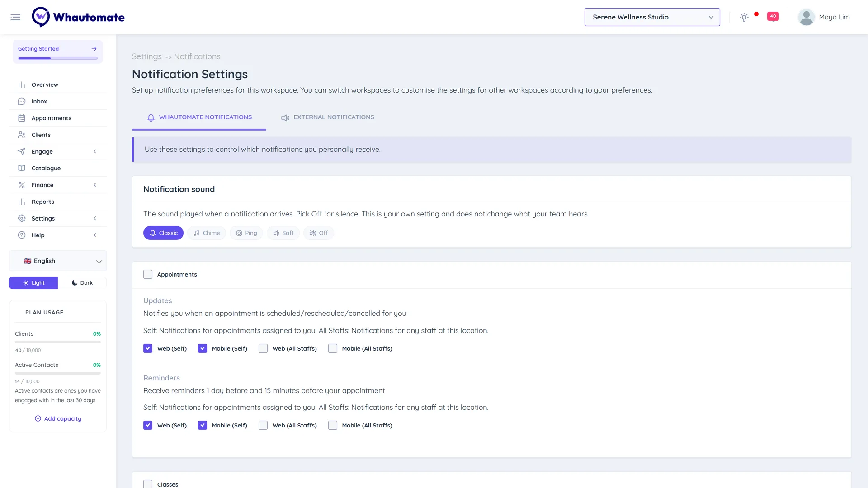Select the Soft notification sound
Image resolution: width=868 pixels, height=488 pixels.
pyautogui.click(x=283, y=233)
